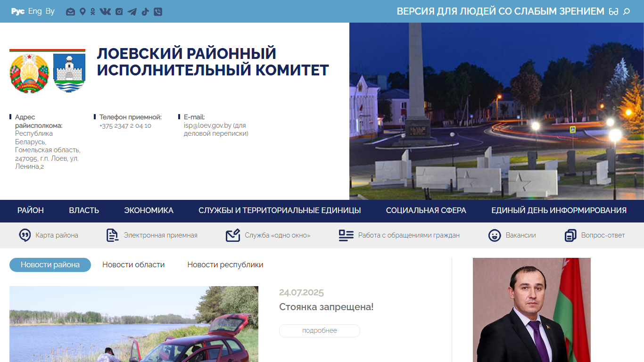Open news headline Стоянка запрещена!

coord(326,307)
